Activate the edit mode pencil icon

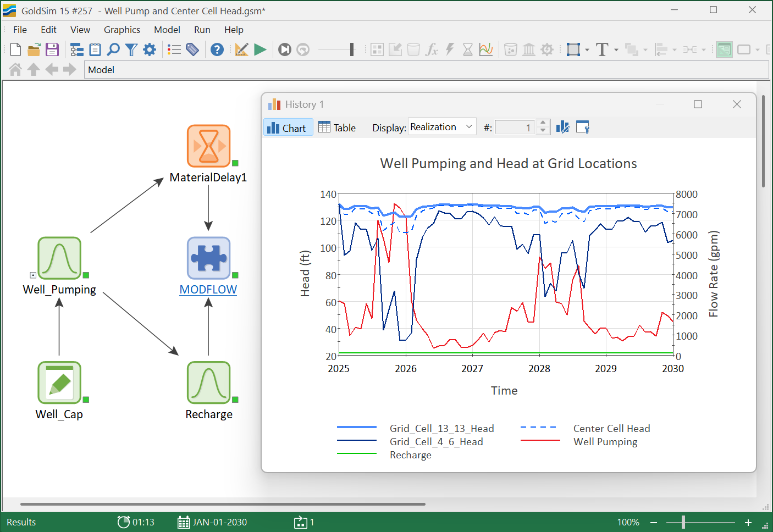click(x=241, y=49)
